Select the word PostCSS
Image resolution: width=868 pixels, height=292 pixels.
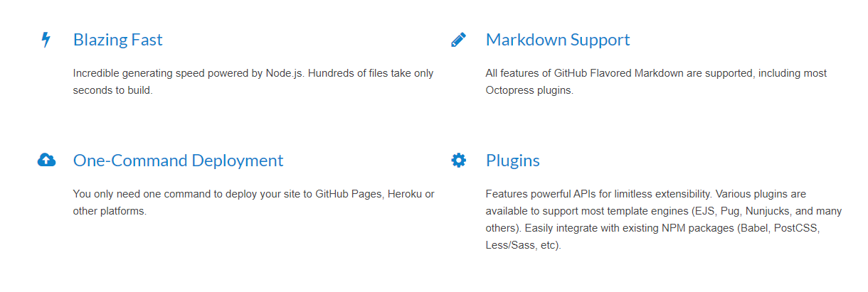pos(800,229)
